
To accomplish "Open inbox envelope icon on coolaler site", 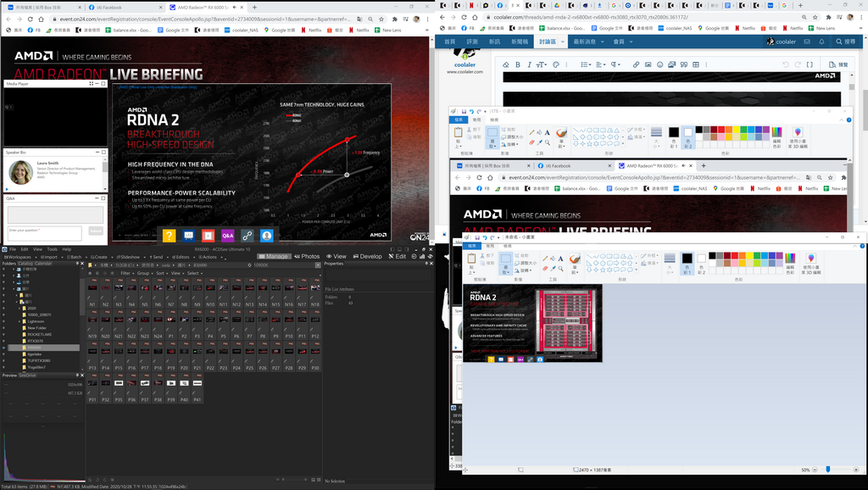I will pyautogui.click(x=807, y=42).
